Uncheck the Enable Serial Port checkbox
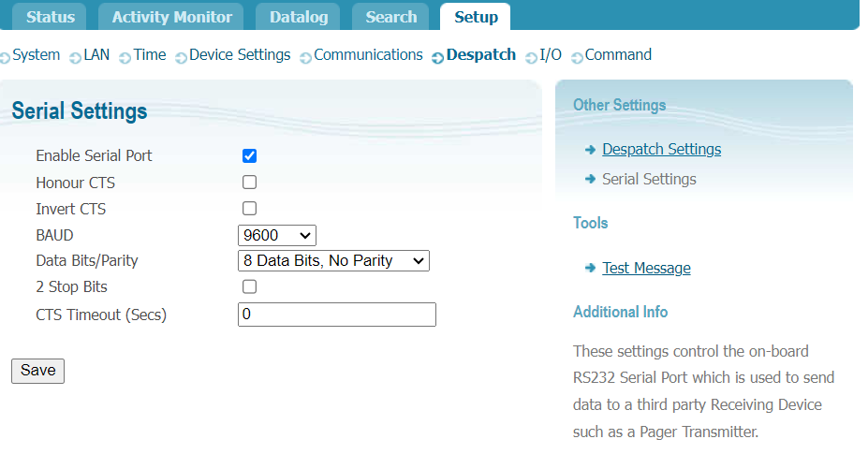The height and width of the screenshot is (454, 868). [249, 156]
